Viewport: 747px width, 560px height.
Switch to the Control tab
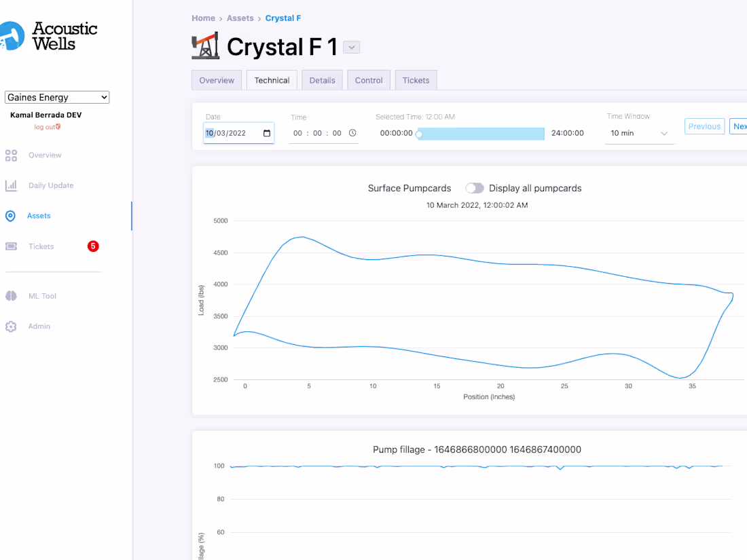tap(369, 80)
